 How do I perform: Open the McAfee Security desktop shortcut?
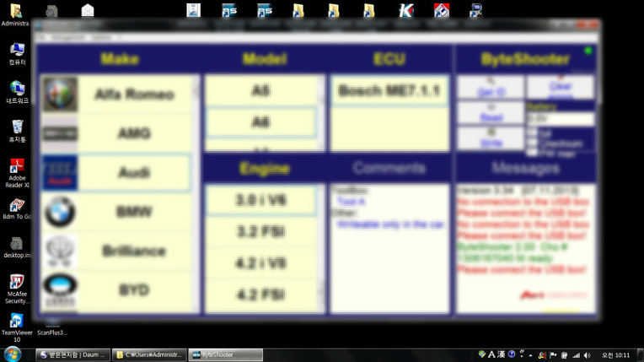(x=17, y=289)
